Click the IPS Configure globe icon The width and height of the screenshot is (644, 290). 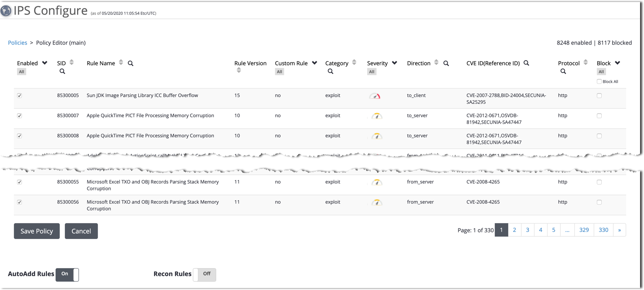(x=6, y=11)
